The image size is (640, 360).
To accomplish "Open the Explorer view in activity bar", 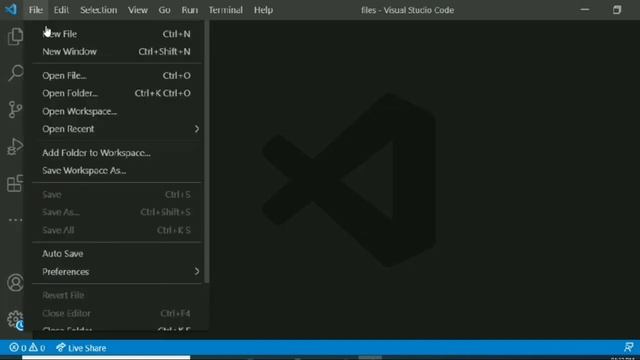I will pyautogui.click(x=15, y=37).
